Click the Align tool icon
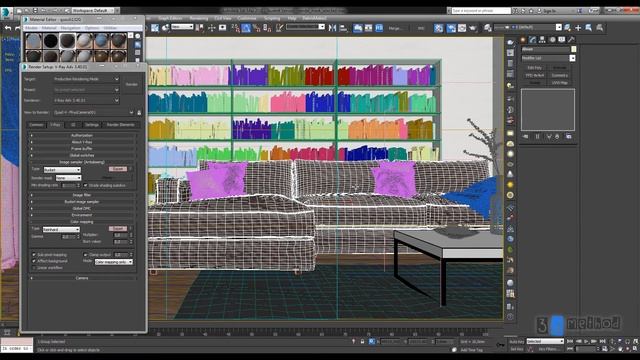 [343, 28]
